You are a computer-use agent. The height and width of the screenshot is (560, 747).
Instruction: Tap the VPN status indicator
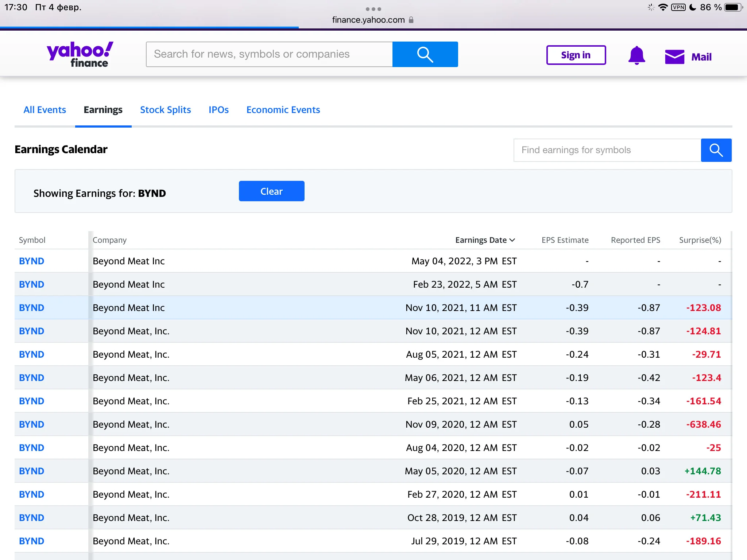678,7
